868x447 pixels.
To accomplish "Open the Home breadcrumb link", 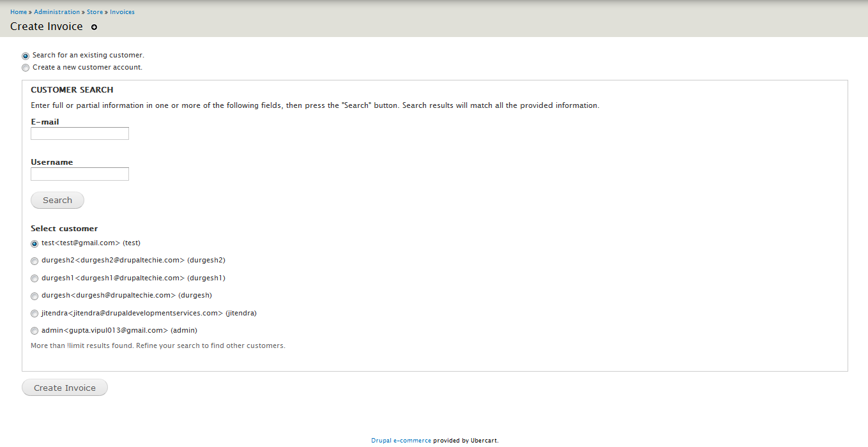I will [x=18, y=11].
